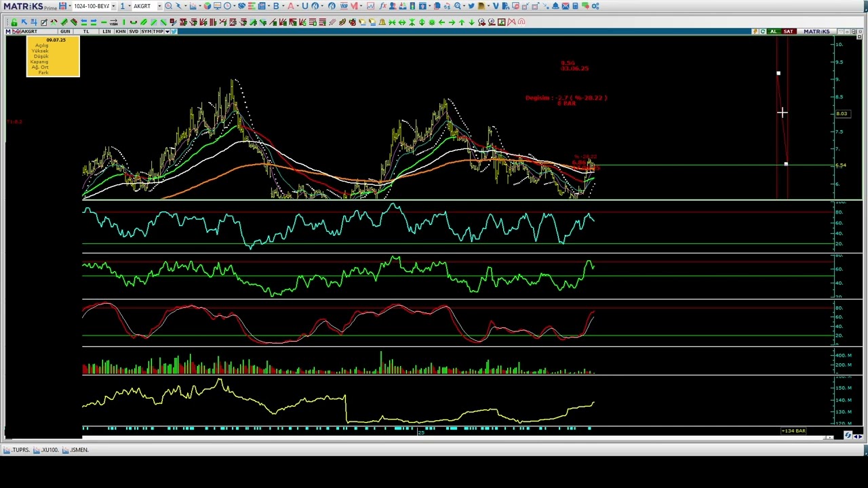This screenshot has height=488, width=868.
Task: Select the blue arrow pointer tool
Action: pyautogui.click(x=24, y=22)
